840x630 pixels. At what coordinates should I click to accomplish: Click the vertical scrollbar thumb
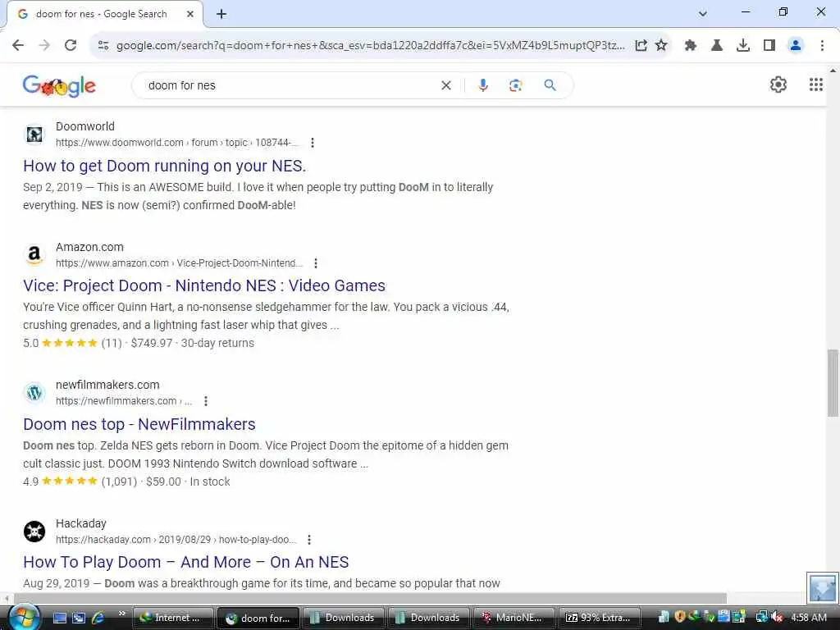pos(833,382)
